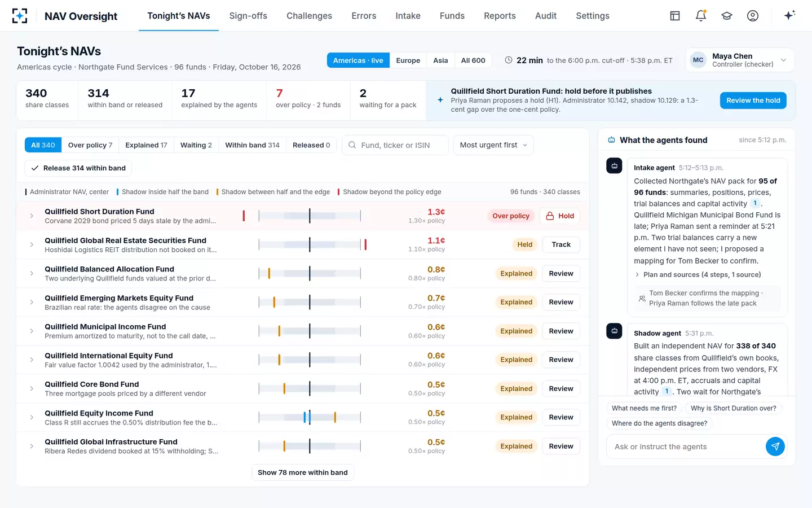Open the notifications bell
The width and height of the screenshot is (812, 508).
pos(701,16)
